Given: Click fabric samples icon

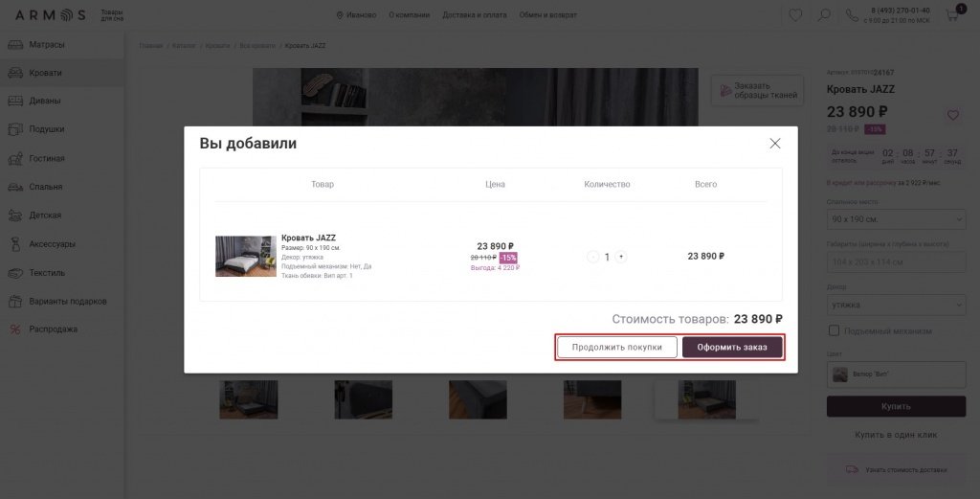Looking at the screenshot, I should click(725, 91).
